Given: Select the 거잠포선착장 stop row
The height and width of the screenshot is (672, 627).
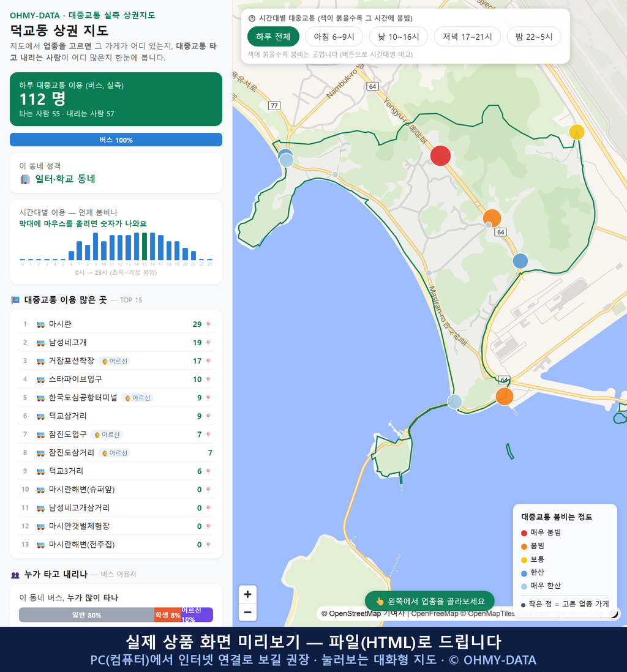Looking at the screenshot, I should (116, 361).
